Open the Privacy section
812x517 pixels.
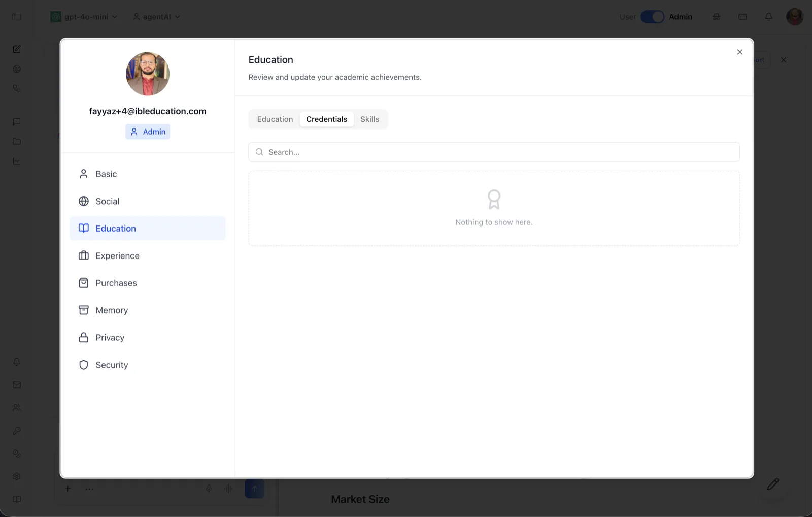tap(148, 338)
